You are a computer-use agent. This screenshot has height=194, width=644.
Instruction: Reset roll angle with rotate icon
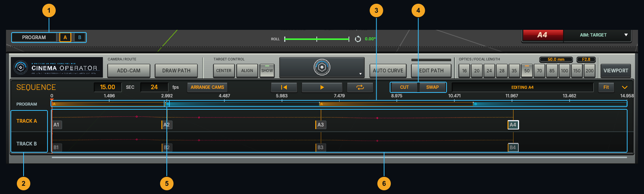(358, 39)
